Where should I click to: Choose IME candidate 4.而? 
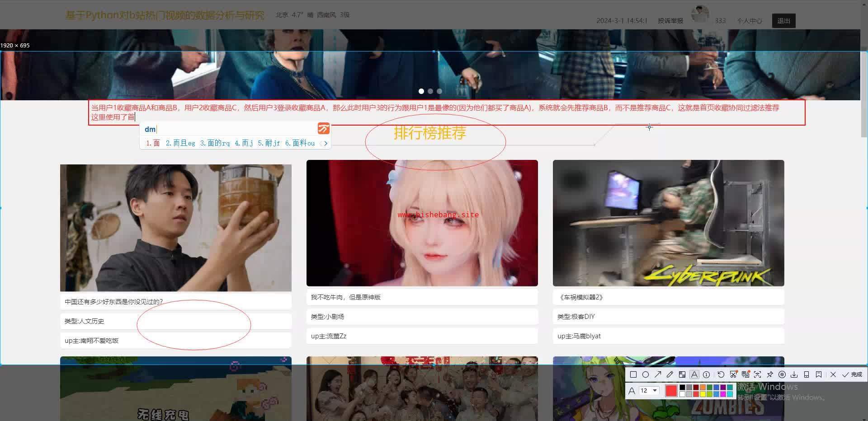coord(244,143)
